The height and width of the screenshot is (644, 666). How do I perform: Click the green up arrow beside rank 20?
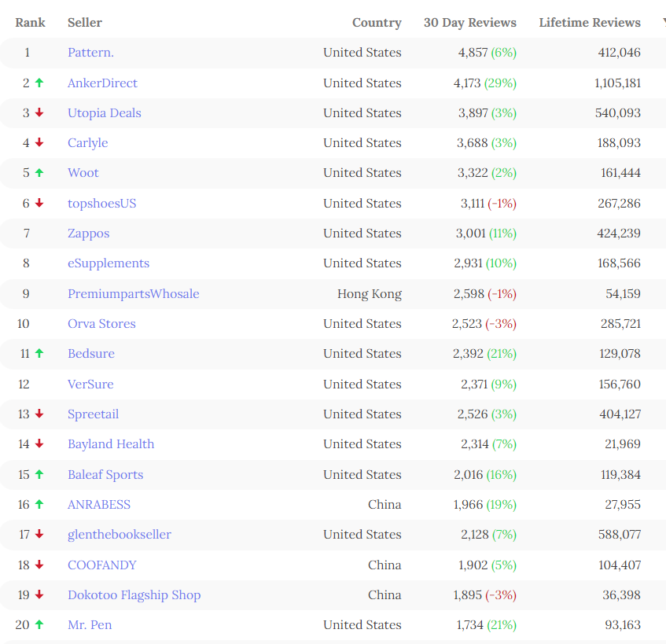(39, 624)
